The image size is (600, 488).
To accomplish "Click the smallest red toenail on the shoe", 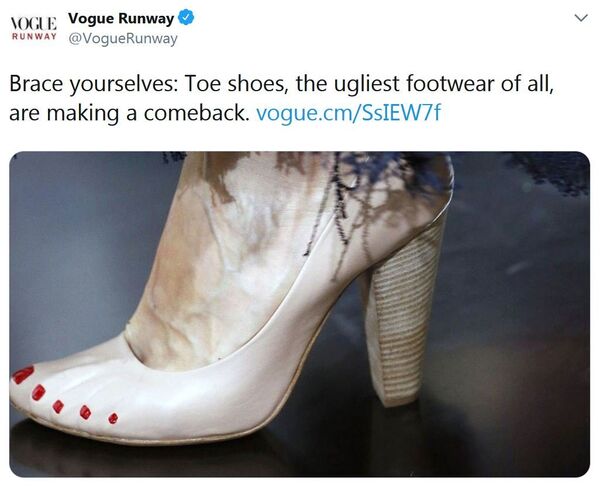I will pos(113,418).
